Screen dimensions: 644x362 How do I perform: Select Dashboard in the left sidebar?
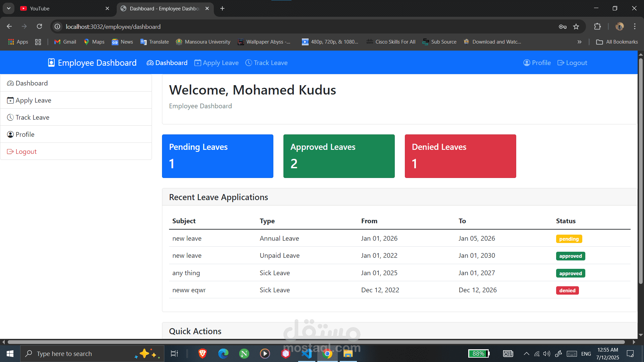pyautogui.click(x=76, y=83)
